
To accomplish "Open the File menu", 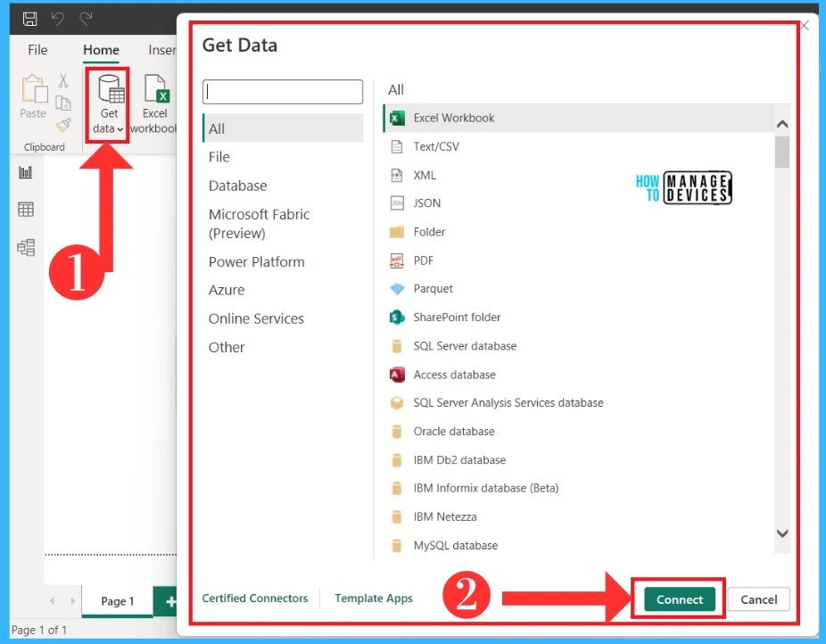I will (37, 50).
